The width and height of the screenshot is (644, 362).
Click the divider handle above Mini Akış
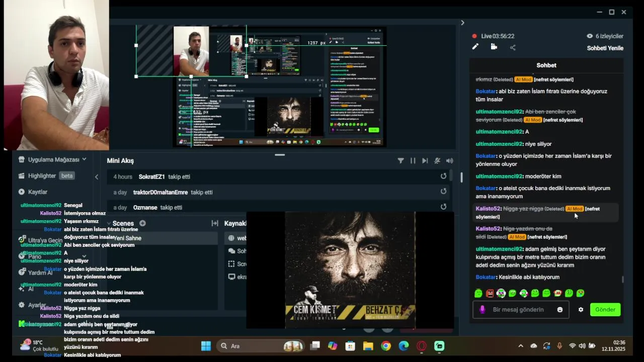280,155
